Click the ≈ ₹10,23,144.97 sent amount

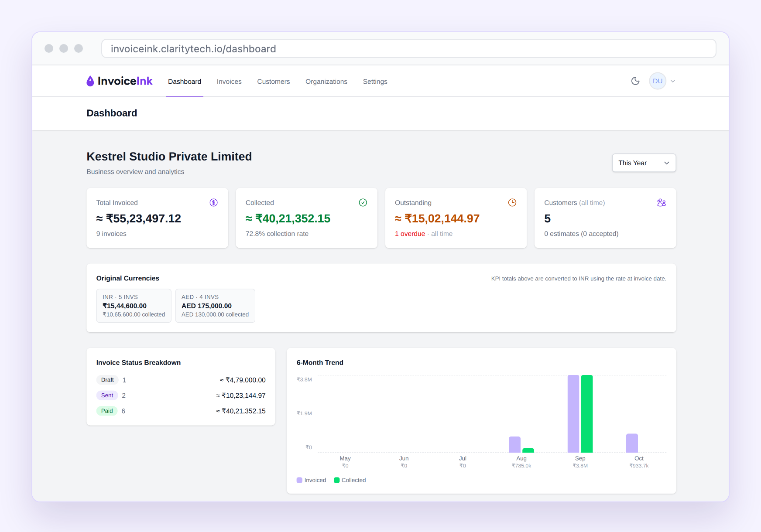241,396
